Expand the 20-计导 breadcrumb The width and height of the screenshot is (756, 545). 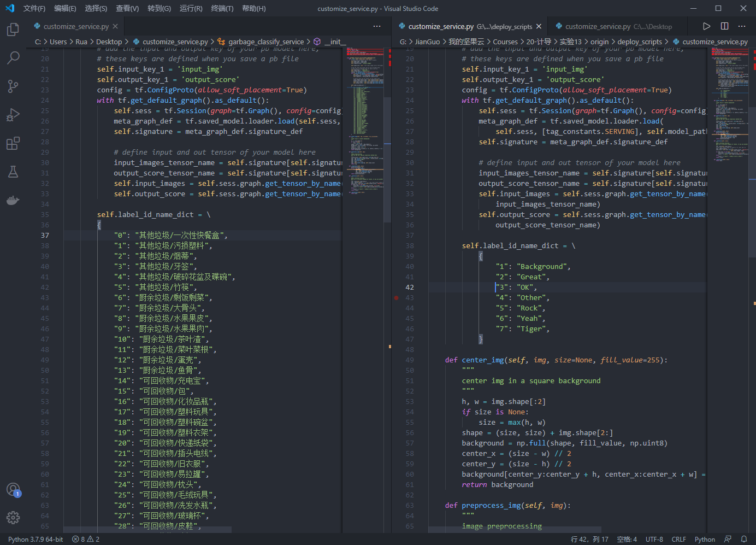coord(539,42)
